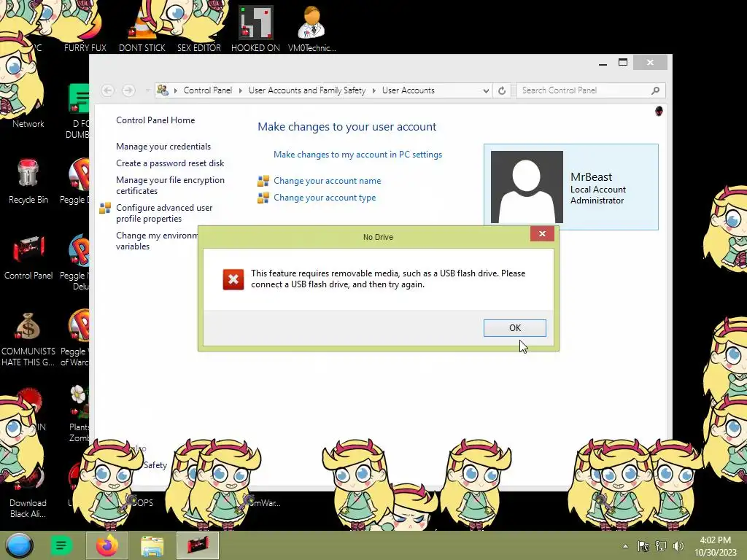Screen dimensions: 747x560
Task: Open the green notes app on the taskbar
Action: (x=61, y=545)
